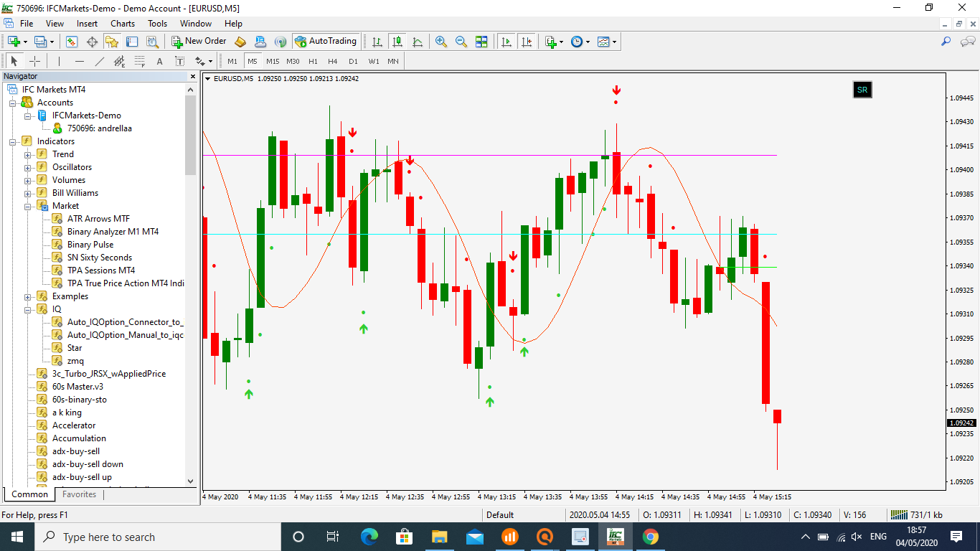The width and height of the screenshot is (980, 551).
Task: Open the File menu
Action: pos(27,24)
